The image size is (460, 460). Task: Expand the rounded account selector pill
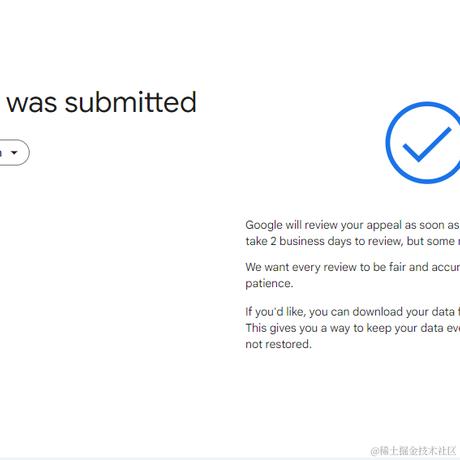point(13,153)
